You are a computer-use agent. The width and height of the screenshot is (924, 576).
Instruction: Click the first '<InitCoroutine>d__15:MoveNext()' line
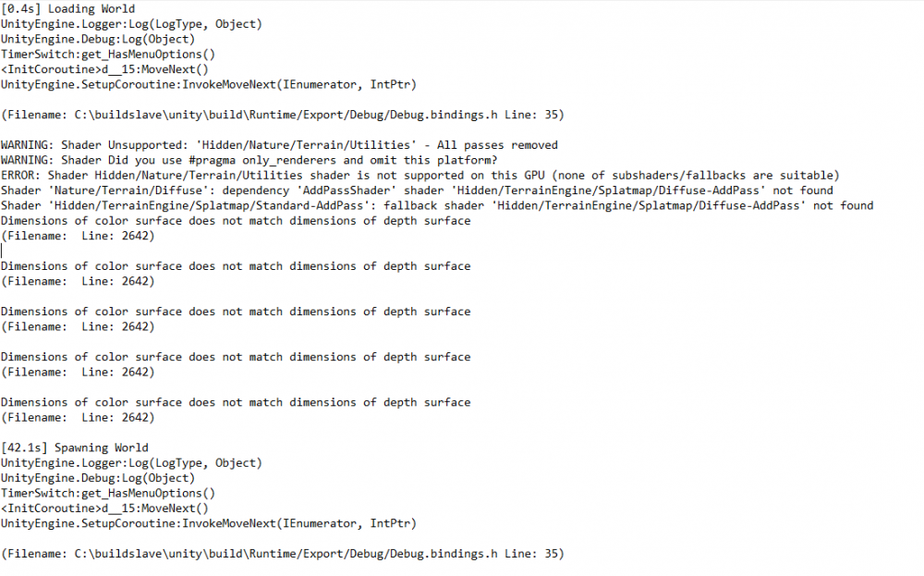click(105, 69)
